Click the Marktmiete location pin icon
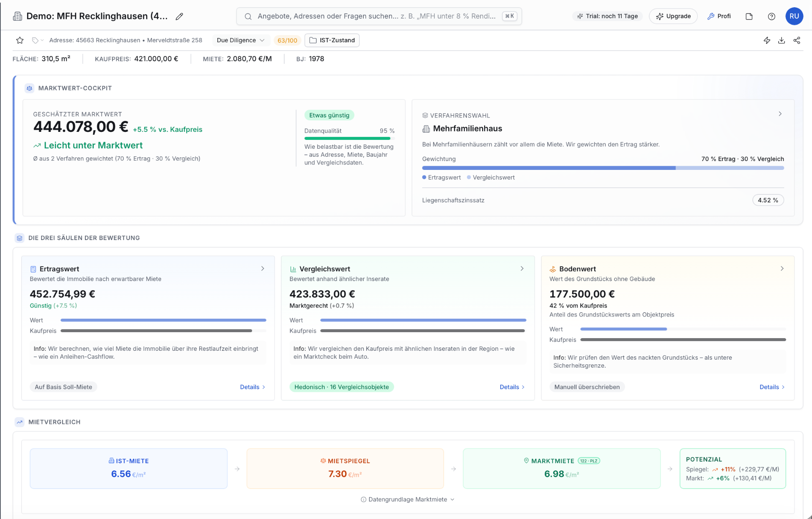Image resolution: width=812 pixels, height=519 pixels. [x=527, y=461]
